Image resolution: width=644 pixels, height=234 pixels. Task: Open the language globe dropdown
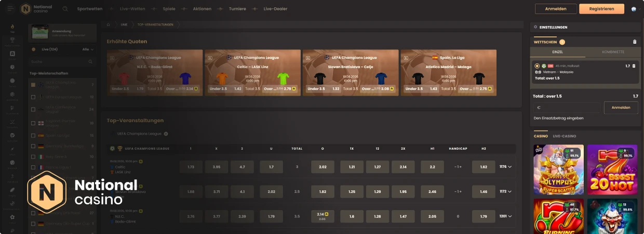634,9
